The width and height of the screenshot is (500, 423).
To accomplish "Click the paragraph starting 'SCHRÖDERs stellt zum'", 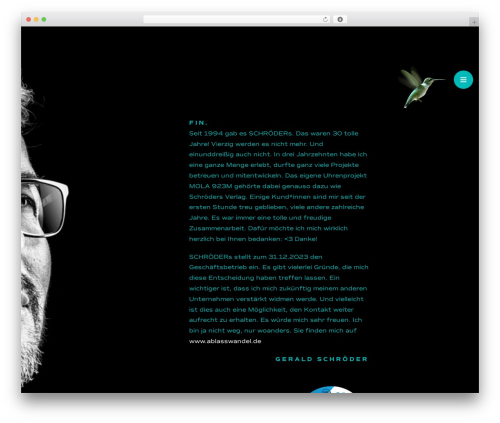I will tap(279, 299).
